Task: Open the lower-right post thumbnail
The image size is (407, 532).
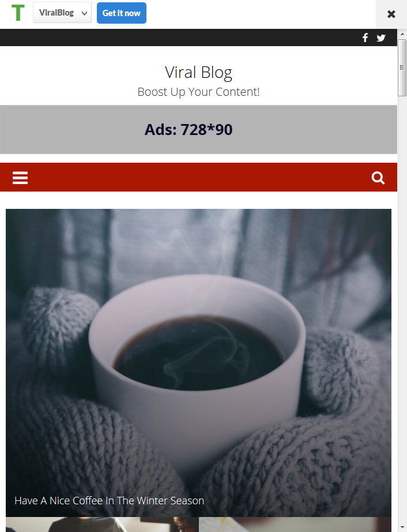Action: point(295,524)
